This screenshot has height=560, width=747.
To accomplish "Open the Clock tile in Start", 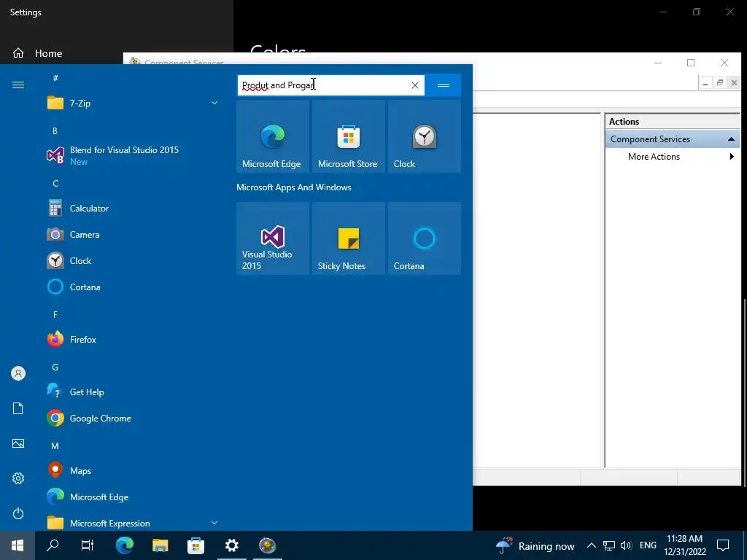I will 424,136.
